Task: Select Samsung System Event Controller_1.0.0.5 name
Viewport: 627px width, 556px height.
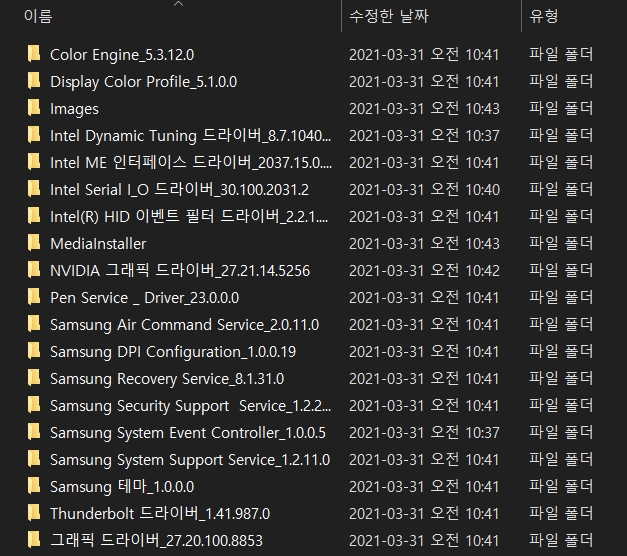Action: (188, 433)
